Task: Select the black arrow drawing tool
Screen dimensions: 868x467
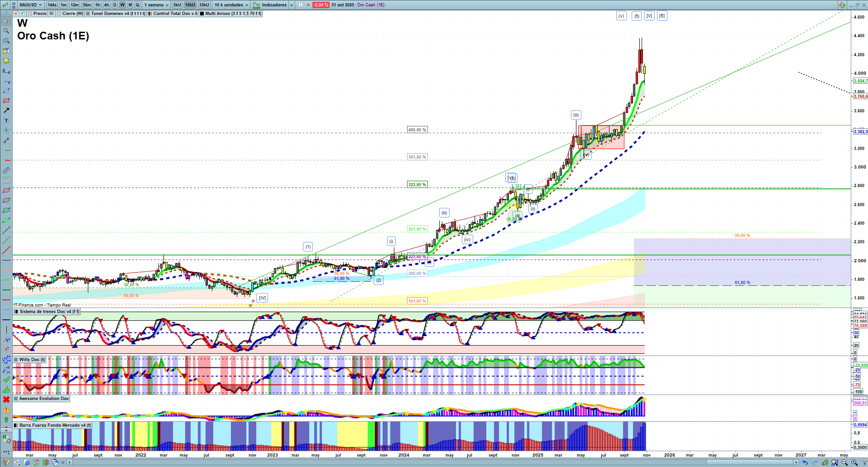Action: tap(6, 111)
